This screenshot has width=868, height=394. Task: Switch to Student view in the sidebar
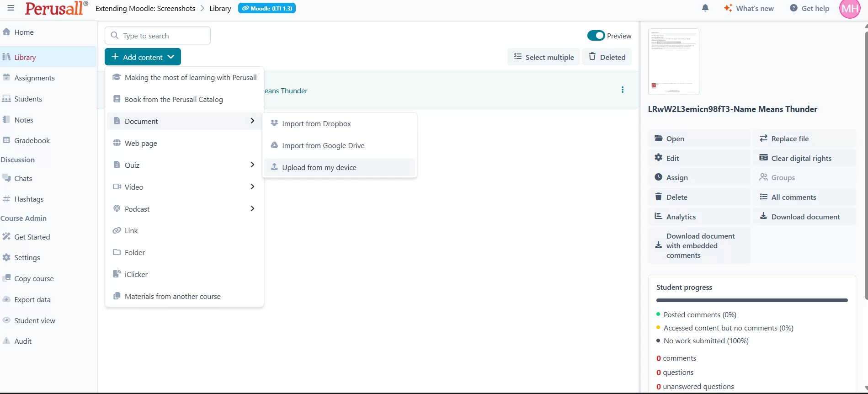pyautogui.click(x=34, y=320)
